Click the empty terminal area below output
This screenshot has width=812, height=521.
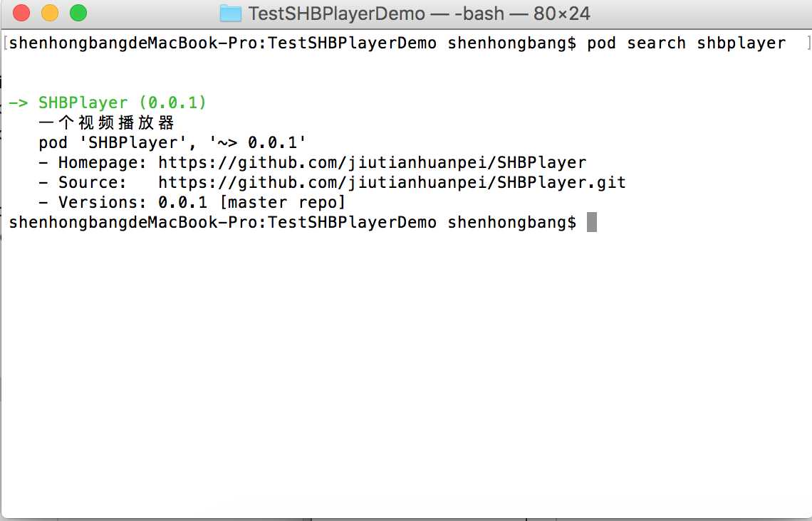(x=406, y=370)
